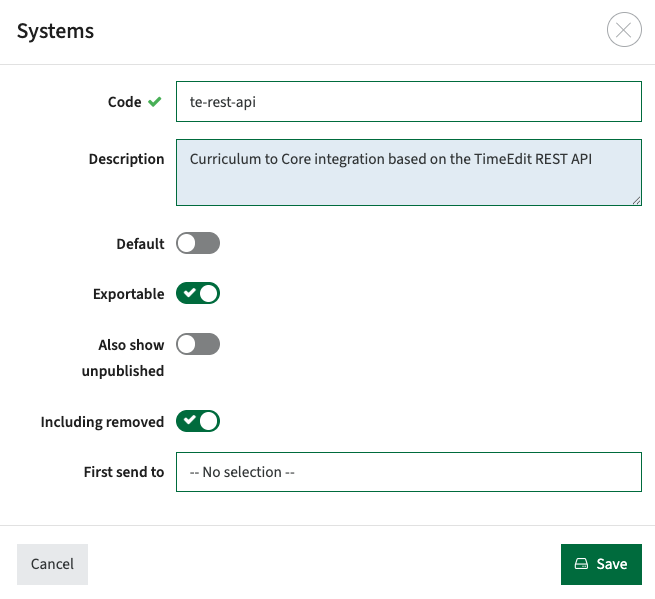Click inside the Description text area

point(409,172)
